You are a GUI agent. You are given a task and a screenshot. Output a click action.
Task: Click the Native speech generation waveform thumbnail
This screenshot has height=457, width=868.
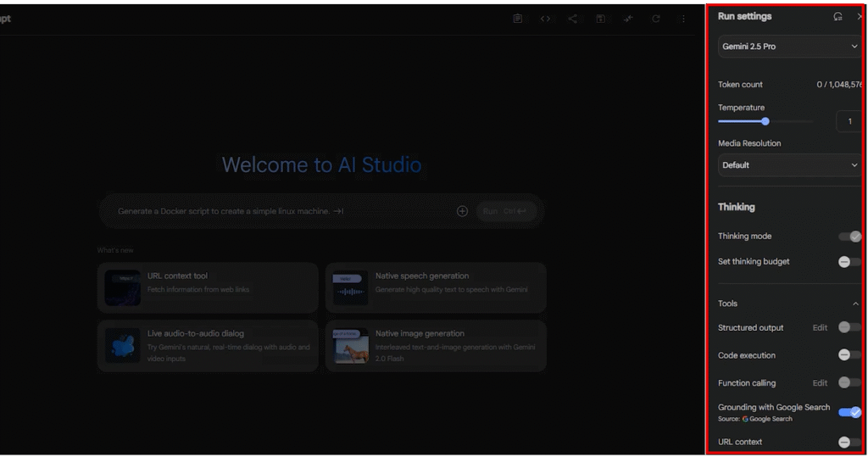[x=350, y=287]
